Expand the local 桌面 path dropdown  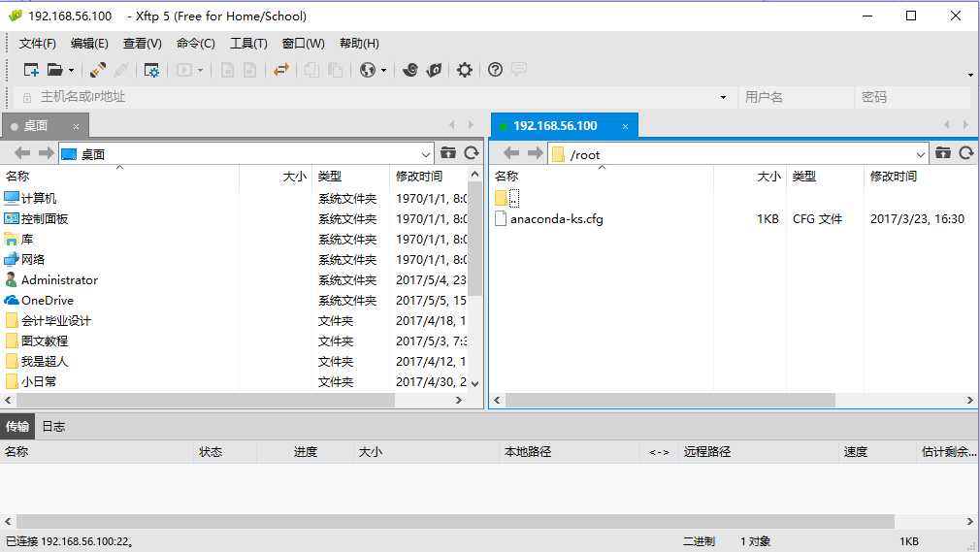(426, 154)
